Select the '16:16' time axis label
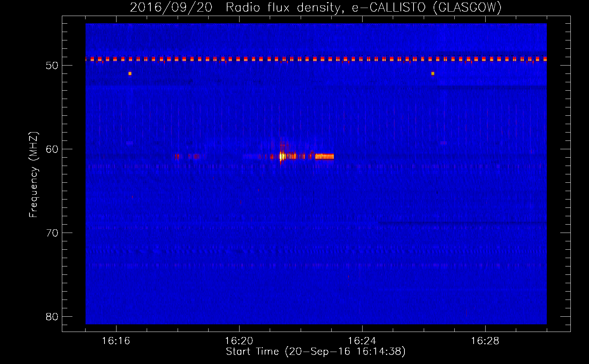589x364 pixels. [116, 341]
